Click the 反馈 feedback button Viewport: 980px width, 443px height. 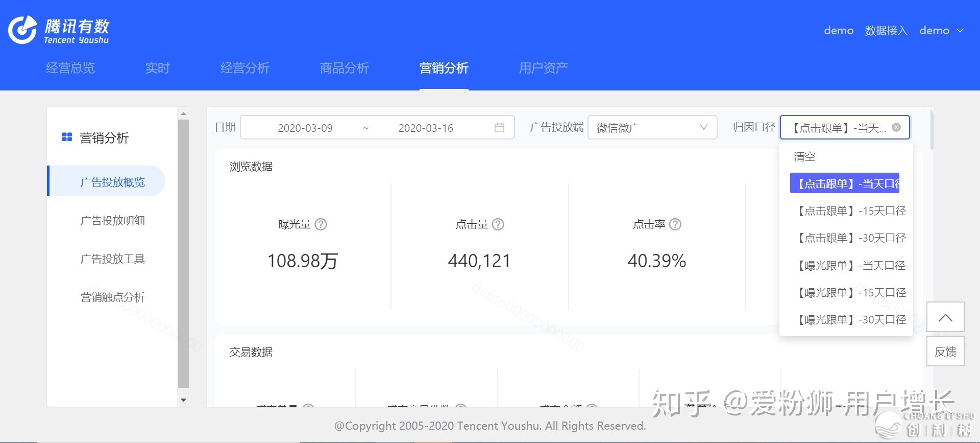(945, 352)
